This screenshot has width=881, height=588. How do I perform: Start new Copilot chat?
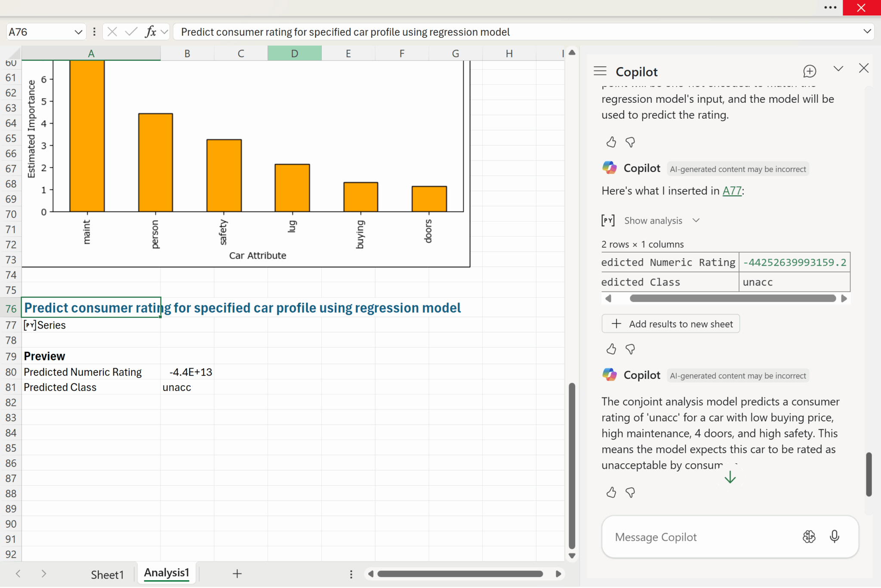pos(809,71)
